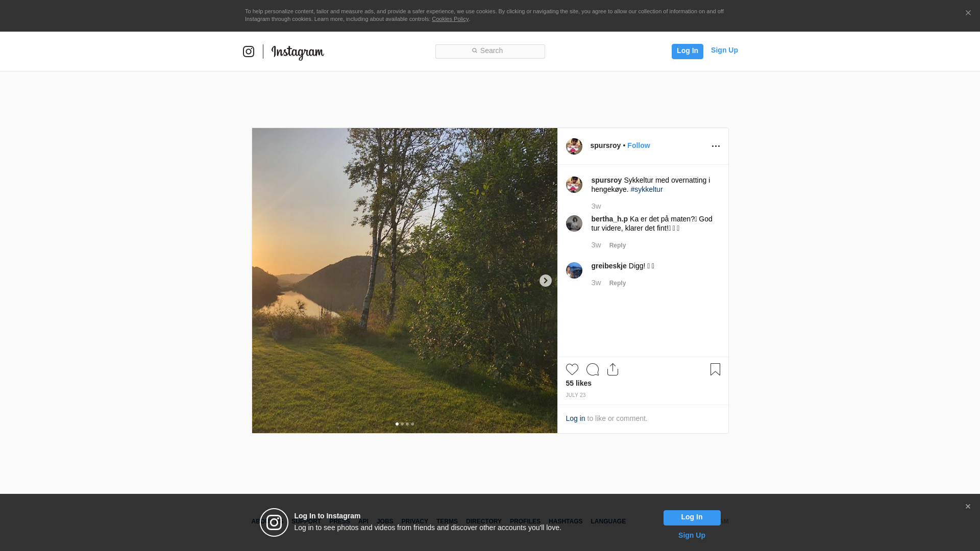
Task: Dismiss the cookies notice banner
Action: pyautogui.click(x=968, y=13)
